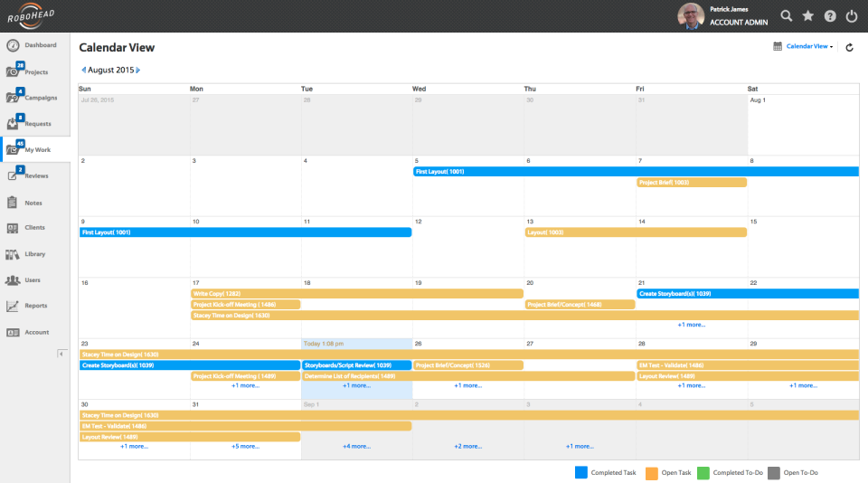Open the help question mark icon
The image size is (868, 483).
point(830,16)
